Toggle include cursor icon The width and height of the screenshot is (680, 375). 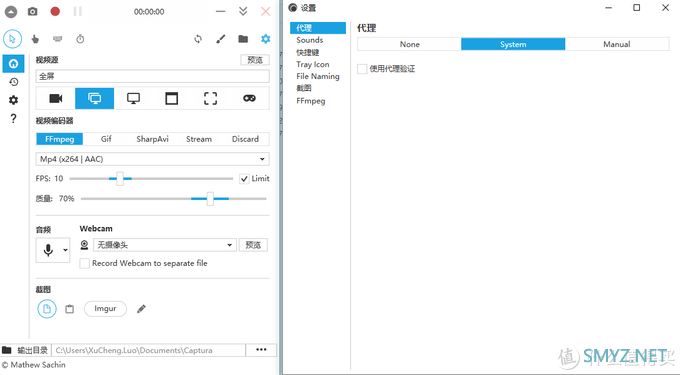click(x=13, y=39)
